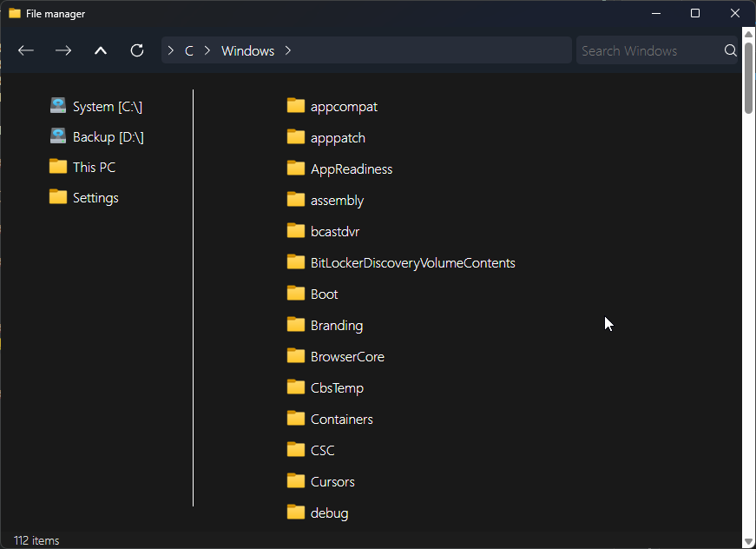
Task: Select the apppatch folder name
Action: (338, 138)
